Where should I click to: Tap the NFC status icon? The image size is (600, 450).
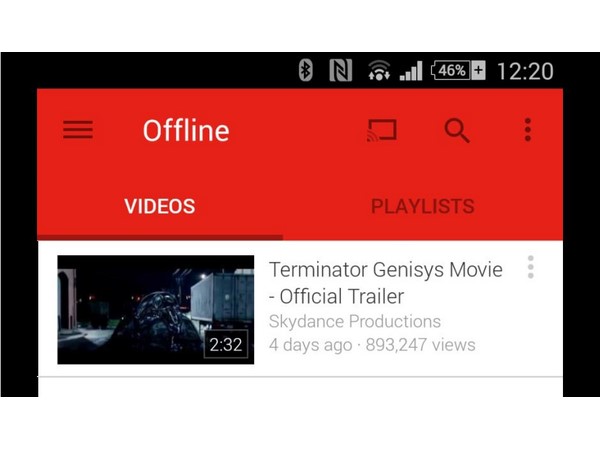[x=341, y=70]
